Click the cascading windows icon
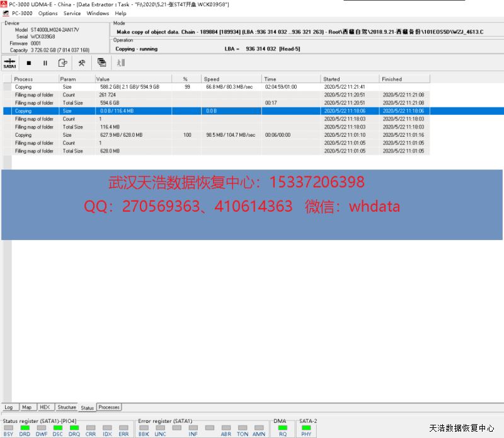The image size is (504, 438). (101, 63)
